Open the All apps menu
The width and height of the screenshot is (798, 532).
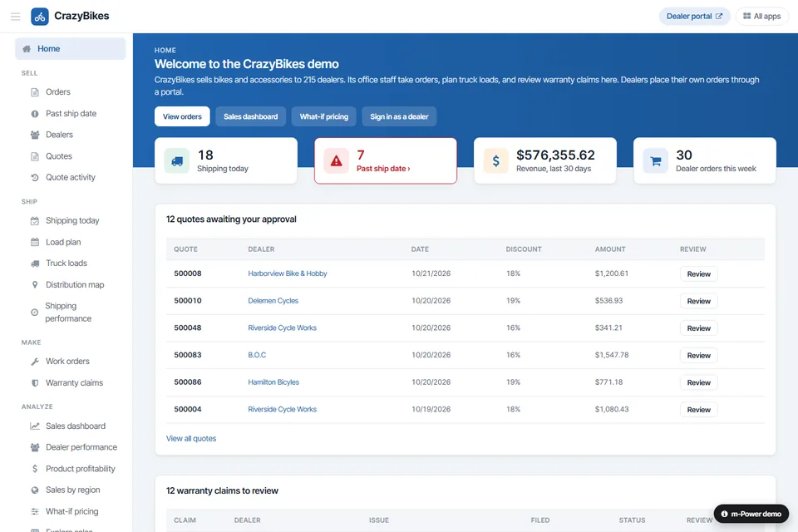pyautogui.click(x=762, y=17)
